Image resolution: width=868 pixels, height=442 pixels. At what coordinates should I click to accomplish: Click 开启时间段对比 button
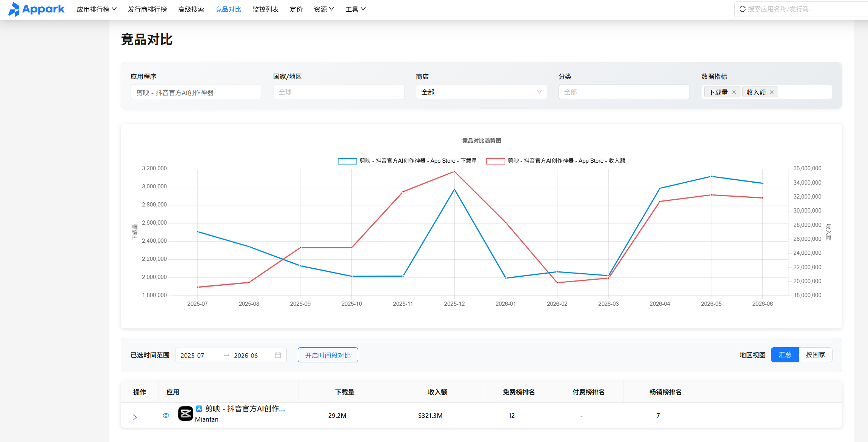[x=328, y=355]
